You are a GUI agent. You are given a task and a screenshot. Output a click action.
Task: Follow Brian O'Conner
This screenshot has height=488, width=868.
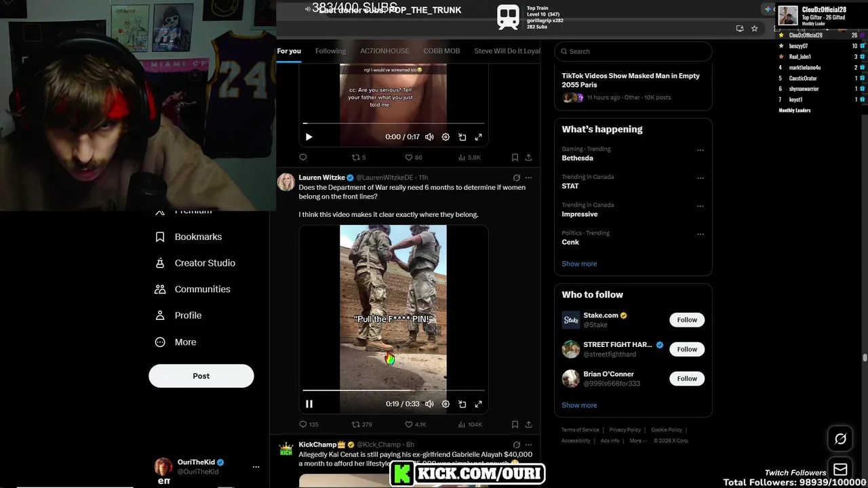687,378
